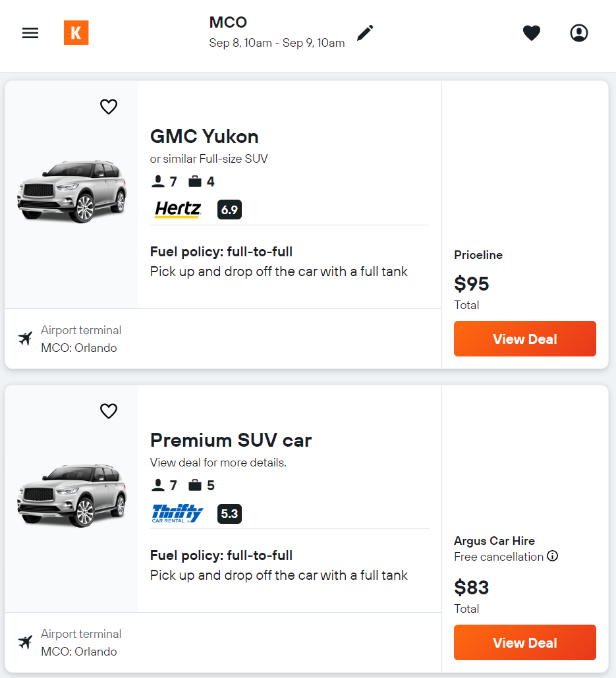Open the GMC Yukon title
616x678 pixels.
click(204, 136)
